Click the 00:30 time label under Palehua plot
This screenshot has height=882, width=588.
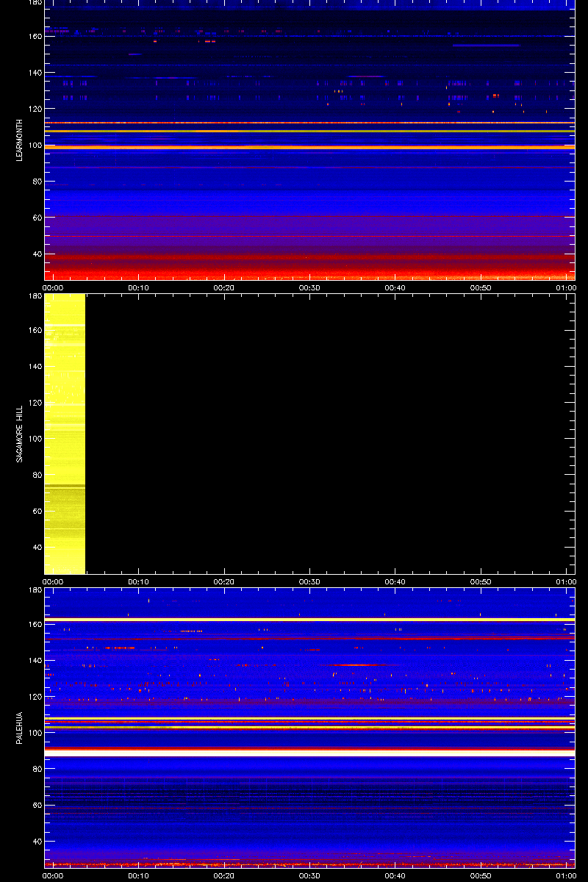pos(309,875)
